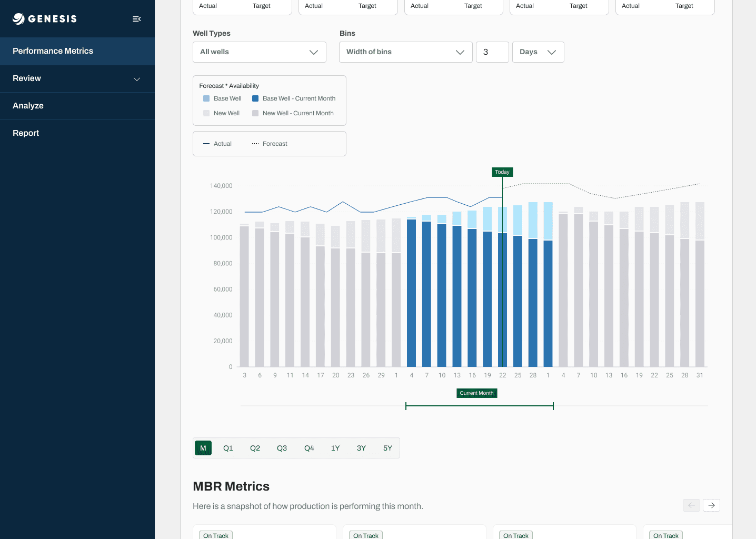Viewport: 756px width, 539px height.
Task: Click the Today marker on chart
Action: click(502, 172)
